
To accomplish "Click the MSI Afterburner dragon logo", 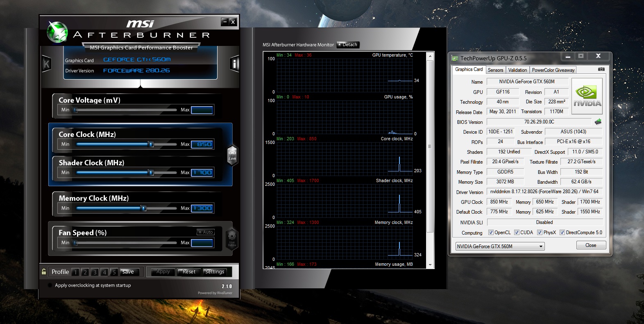I will [x=57, y=32].
